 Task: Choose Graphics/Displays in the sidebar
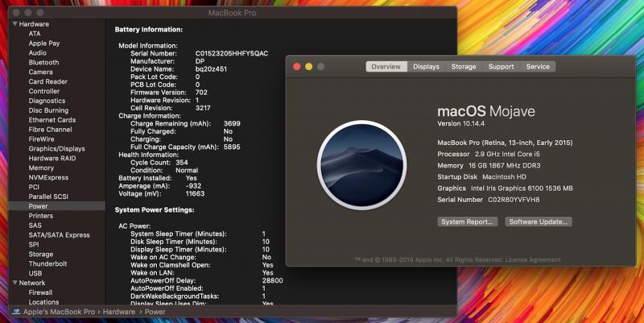click(x=56, y=148)
